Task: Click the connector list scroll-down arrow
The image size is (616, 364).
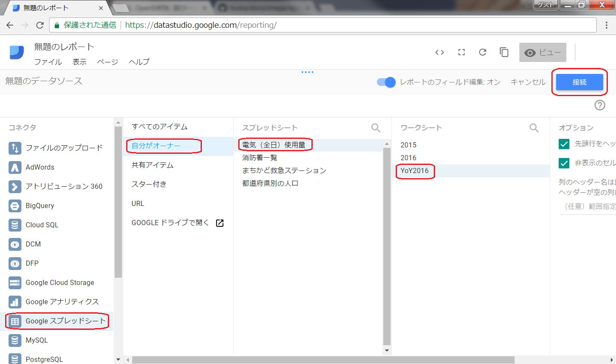Action: [118, 360]
